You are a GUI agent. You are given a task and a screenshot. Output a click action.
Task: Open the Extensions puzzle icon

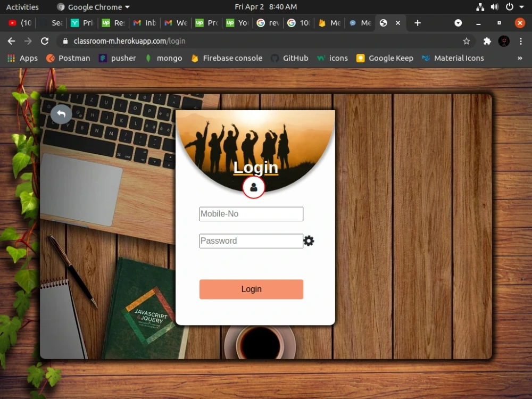487,41
